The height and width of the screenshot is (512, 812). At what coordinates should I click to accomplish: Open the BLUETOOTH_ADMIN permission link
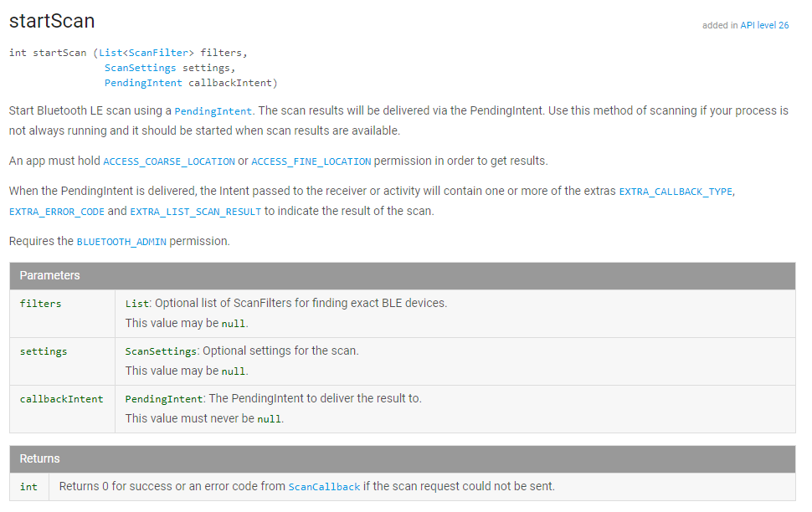click(121, 242)
